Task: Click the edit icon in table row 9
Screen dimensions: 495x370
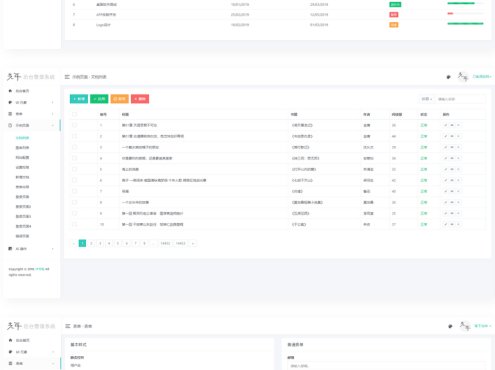Action: click(x=446, y=213)
